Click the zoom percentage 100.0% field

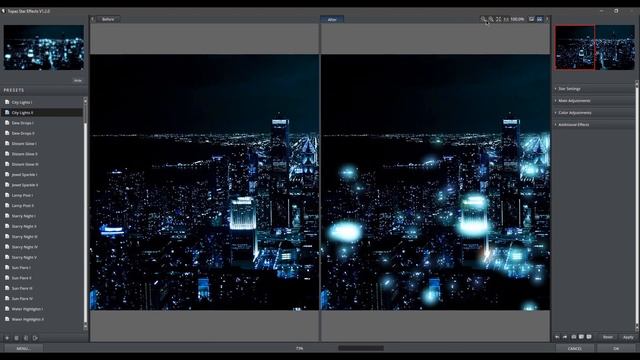[517, 19]
